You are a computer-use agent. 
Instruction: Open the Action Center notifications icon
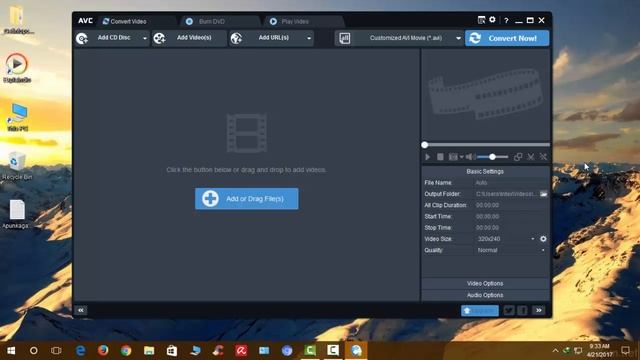click(625, 351)
